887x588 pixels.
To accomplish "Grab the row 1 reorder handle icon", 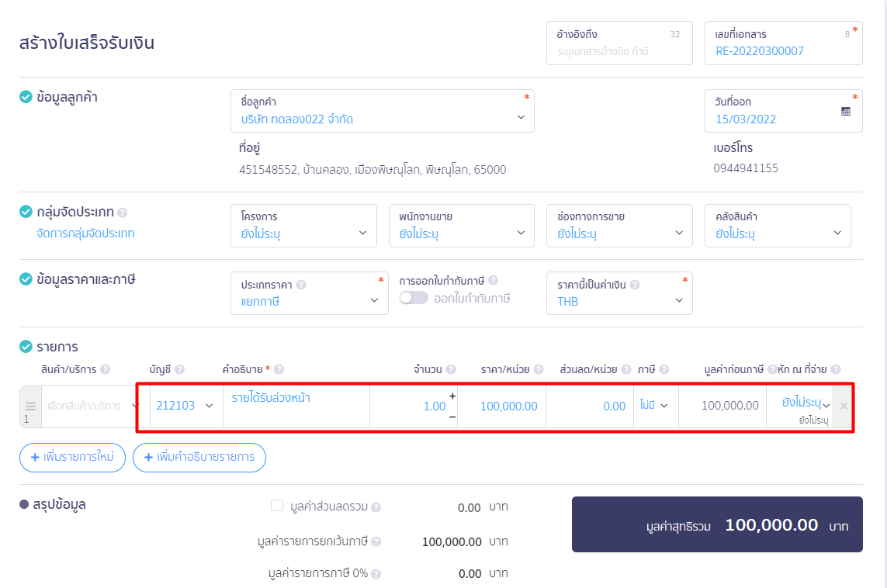I will (x=30, y=406).
